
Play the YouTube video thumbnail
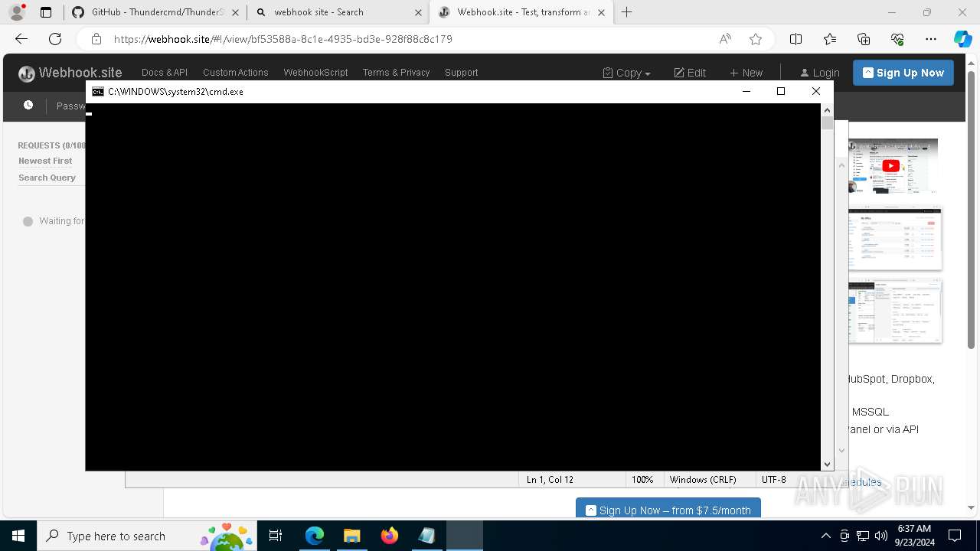pos(893,165)
